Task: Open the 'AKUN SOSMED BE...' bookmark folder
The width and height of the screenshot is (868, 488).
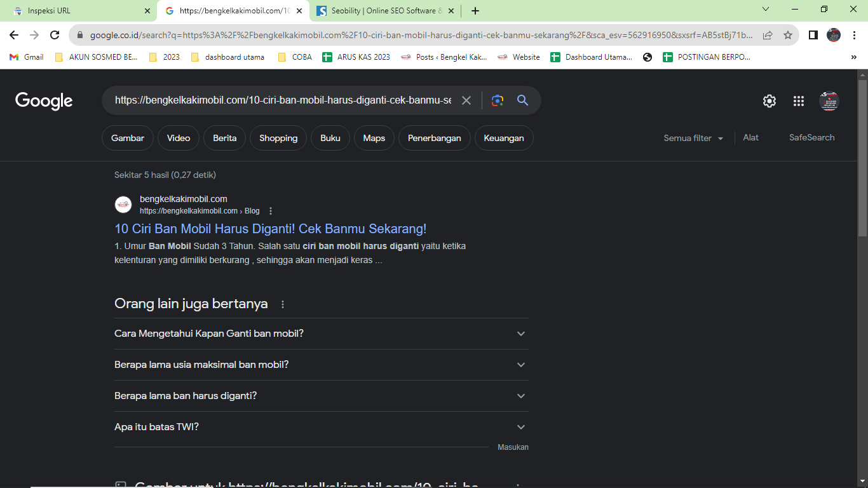Action: coord(96,57)
